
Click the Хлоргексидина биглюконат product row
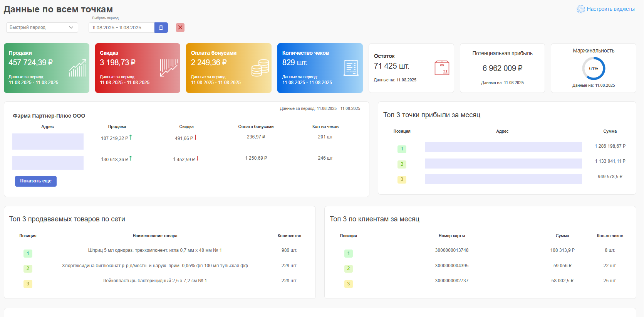point(155,266)
